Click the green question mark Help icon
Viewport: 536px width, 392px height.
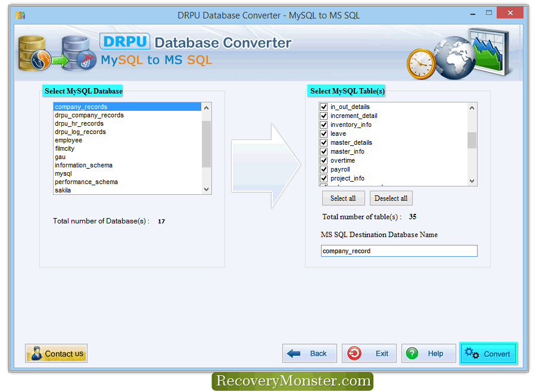click(412, 353)
